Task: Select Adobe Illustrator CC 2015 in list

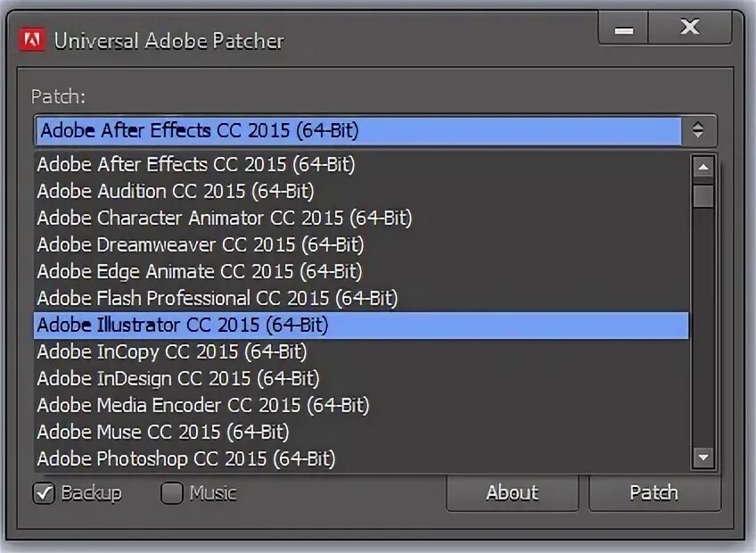Action: (x=361, y=326)
